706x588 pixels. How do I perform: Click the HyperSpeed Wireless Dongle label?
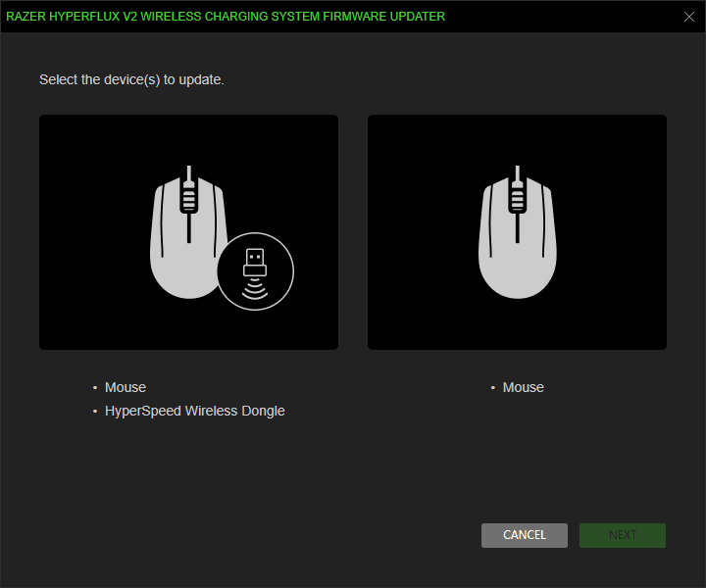pos(194,411)
